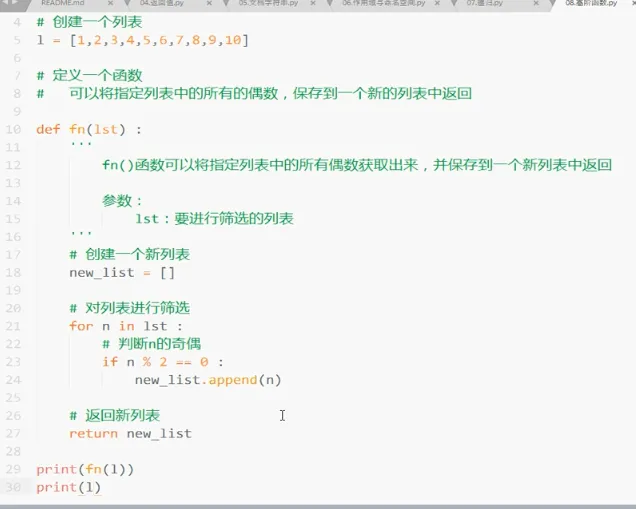Close the 06.作用域与命名空间.py tab
This screenshot has height=509, width=636.
pos(437,3)
